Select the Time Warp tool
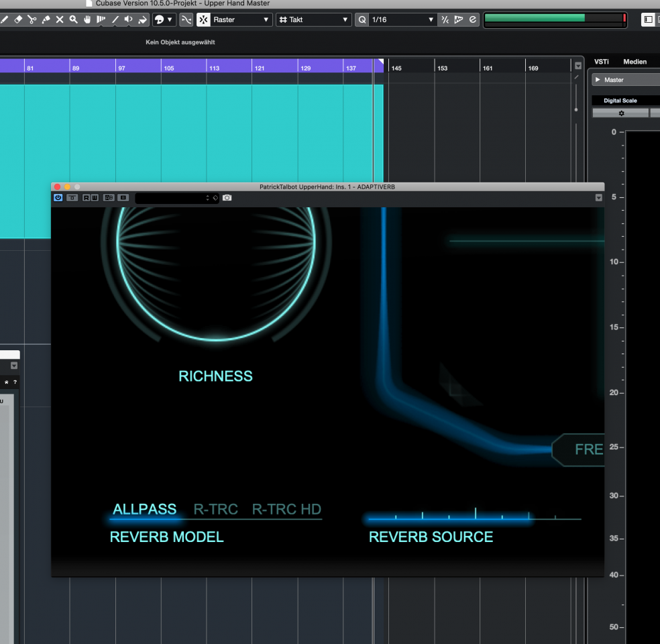The height and width of the screenshot is (644, 660). coord(101,19)
